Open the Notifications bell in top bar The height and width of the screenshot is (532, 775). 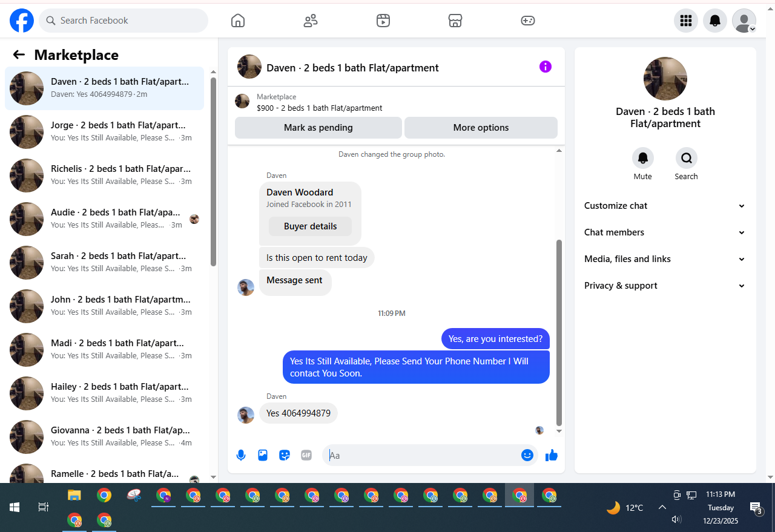(715, 21)
